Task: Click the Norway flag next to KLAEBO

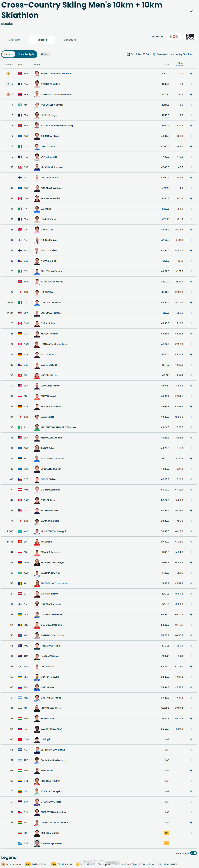Action: point(20,73)
